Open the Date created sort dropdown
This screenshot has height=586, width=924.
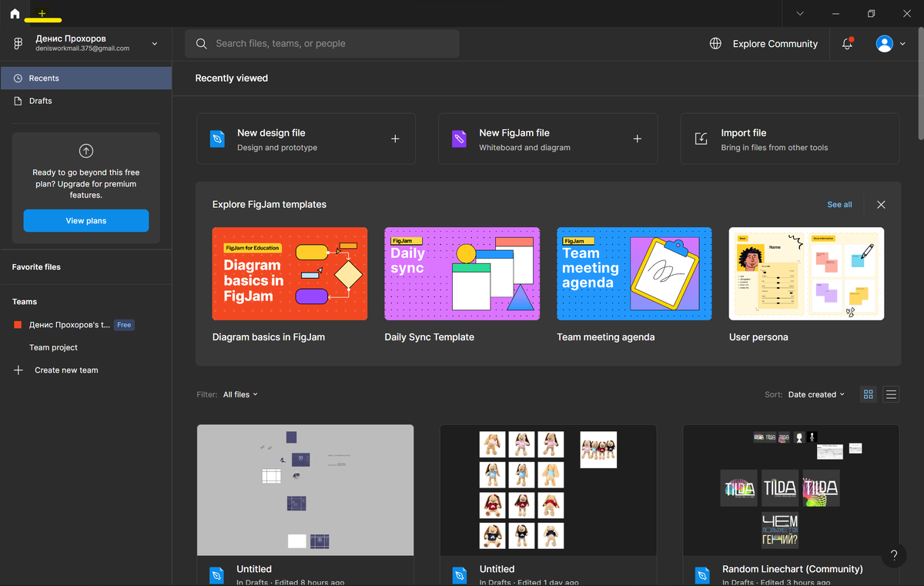[x=816, y=394]
